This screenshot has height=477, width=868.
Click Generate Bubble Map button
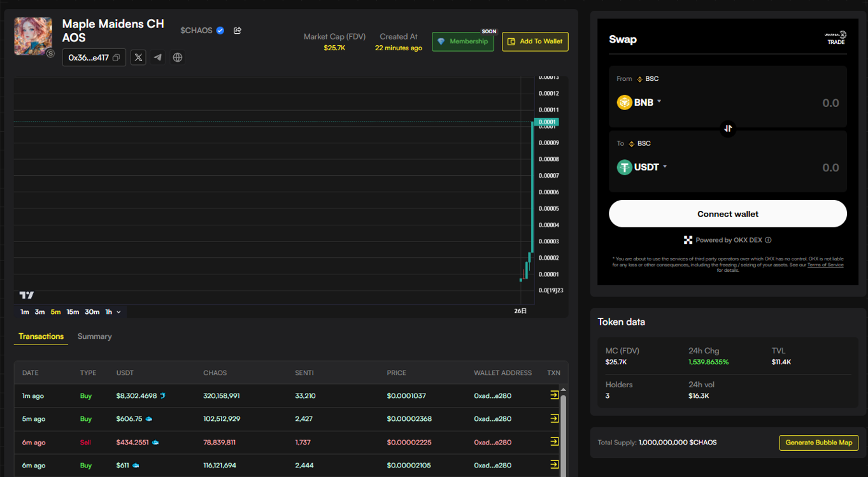click(819, 443)
